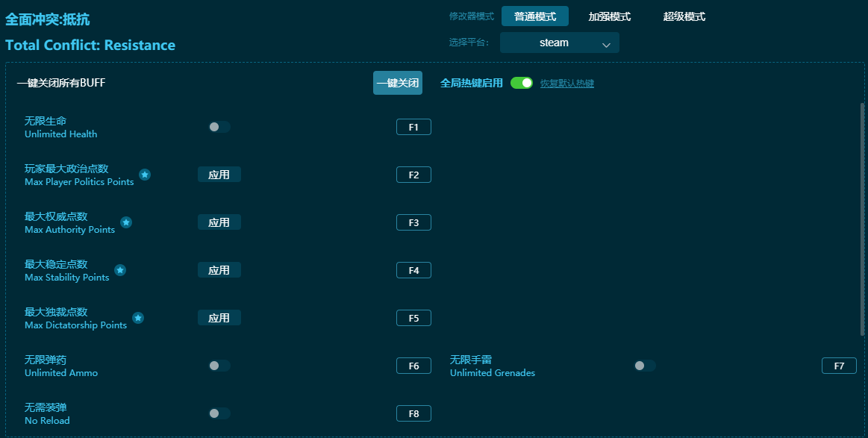The image size is (868, 438).
Task: Click the star icon for Max Dictatorship Points
Action: click(x=138, y=318)
